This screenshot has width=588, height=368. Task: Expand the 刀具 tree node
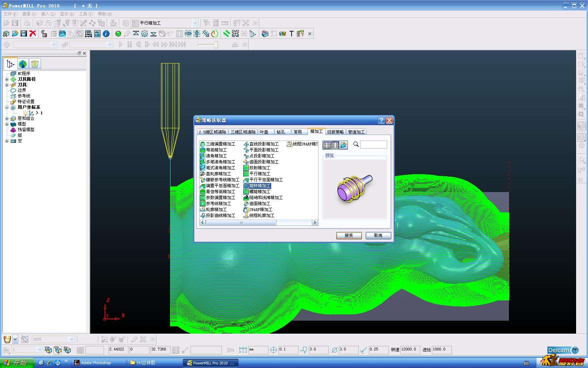pos(7,85)
